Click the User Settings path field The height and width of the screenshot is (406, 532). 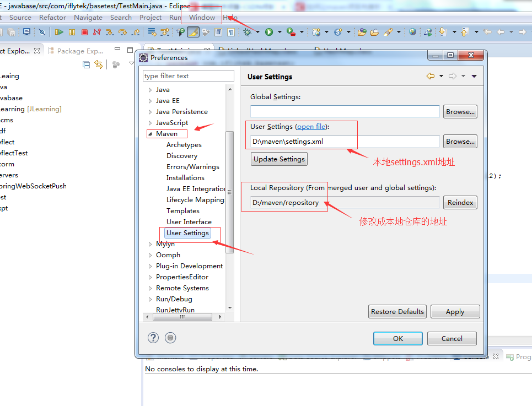345,142
